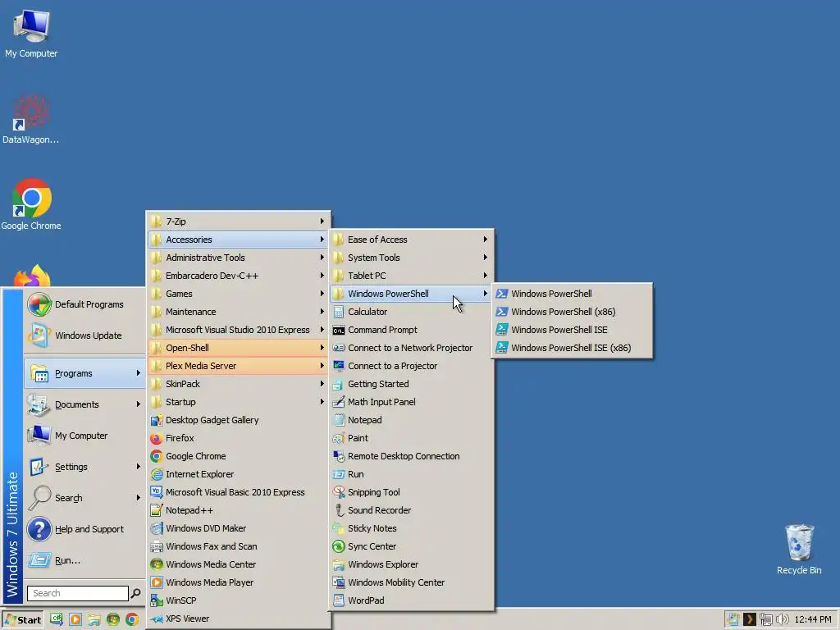Click the Start button
The width and height of the screenshot is (840, 630).
23,620
